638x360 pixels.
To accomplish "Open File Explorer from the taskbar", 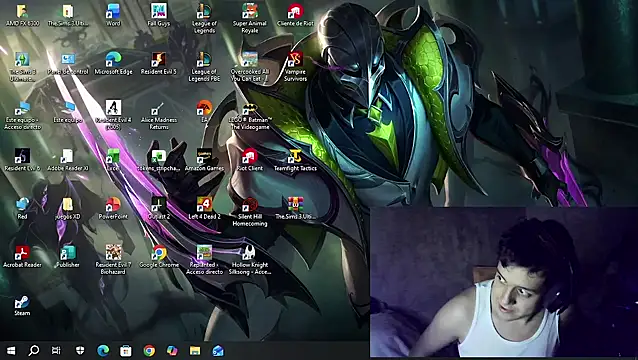I will [195, 351].
